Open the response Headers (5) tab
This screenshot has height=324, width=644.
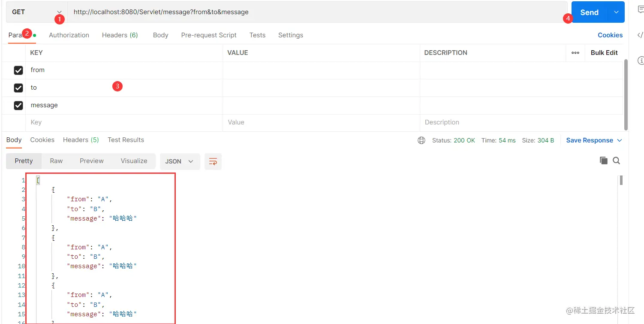click(81, 140)
